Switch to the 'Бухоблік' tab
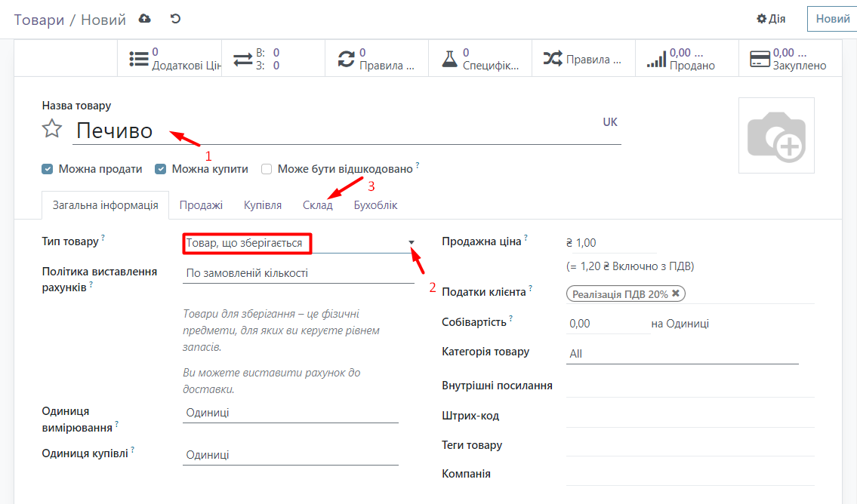Screen dimensions: 857x504 click(375, 205)
